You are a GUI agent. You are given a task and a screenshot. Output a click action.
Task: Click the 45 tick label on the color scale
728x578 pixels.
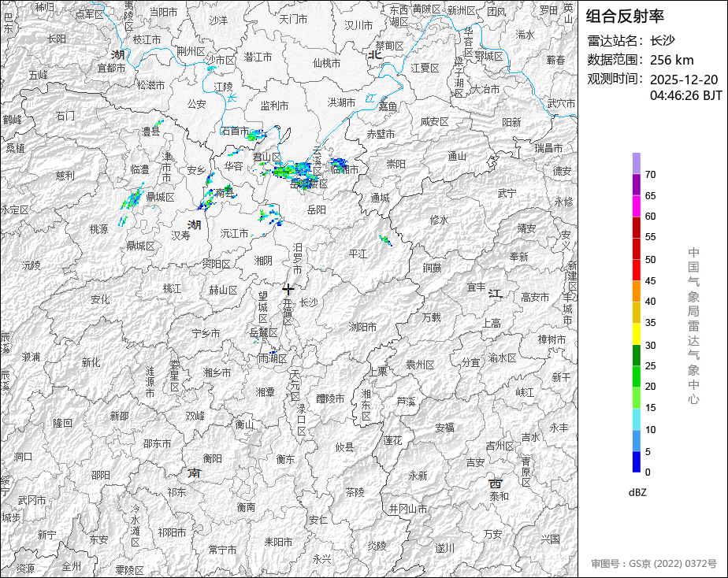click(x=651, y=280)
